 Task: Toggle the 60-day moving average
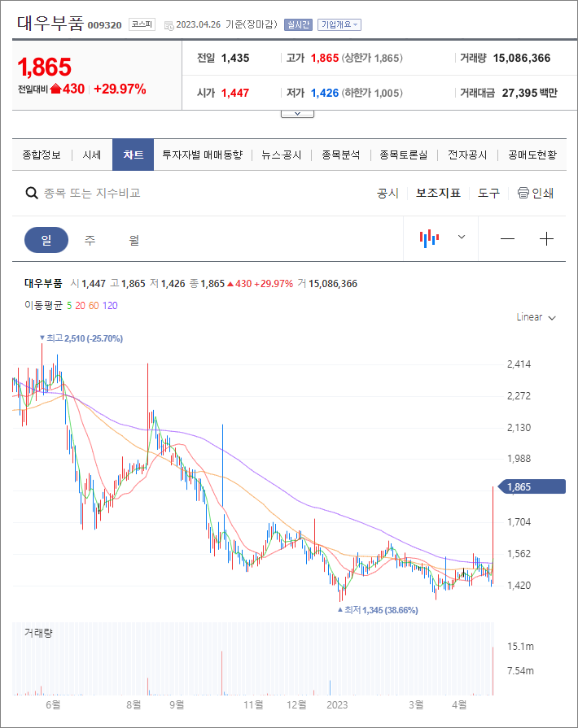pos(94,306)
